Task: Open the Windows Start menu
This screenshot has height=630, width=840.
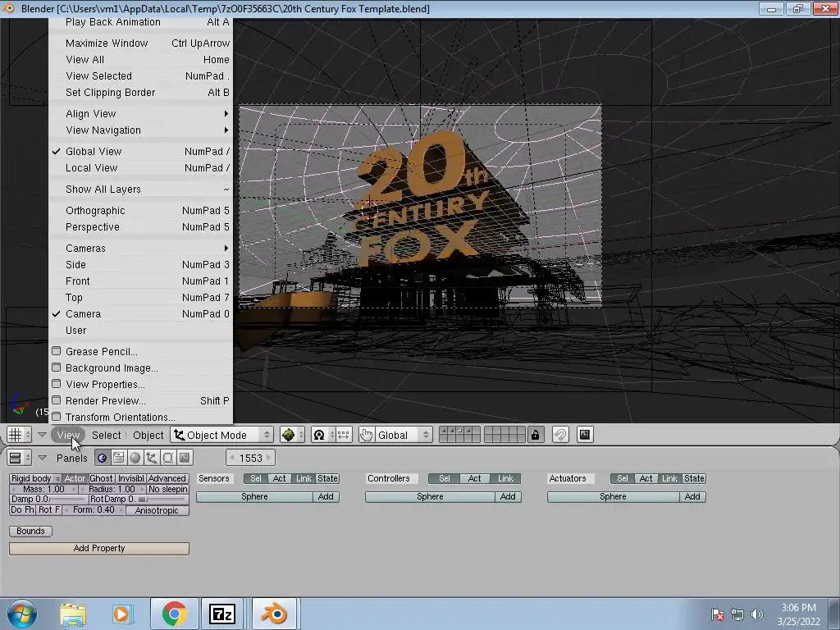Action: point(22,614)
